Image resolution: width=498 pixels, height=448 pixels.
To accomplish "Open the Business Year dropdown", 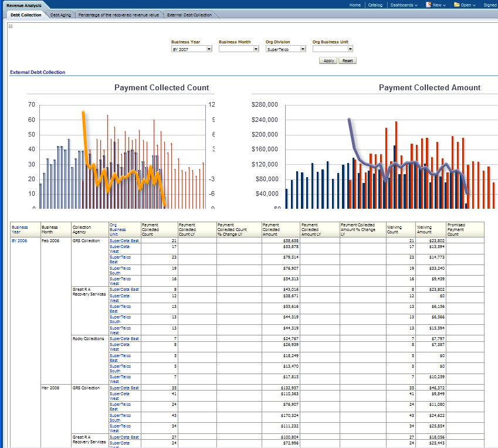I will (209, 49).
